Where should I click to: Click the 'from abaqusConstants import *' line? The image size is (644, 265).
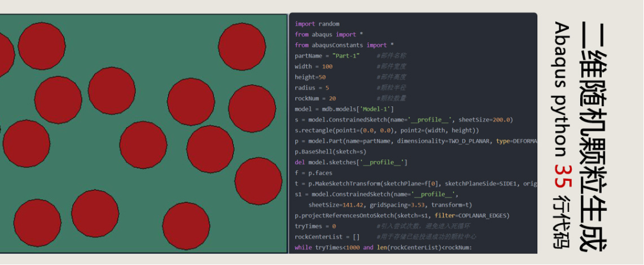click(x=344, y=45)
